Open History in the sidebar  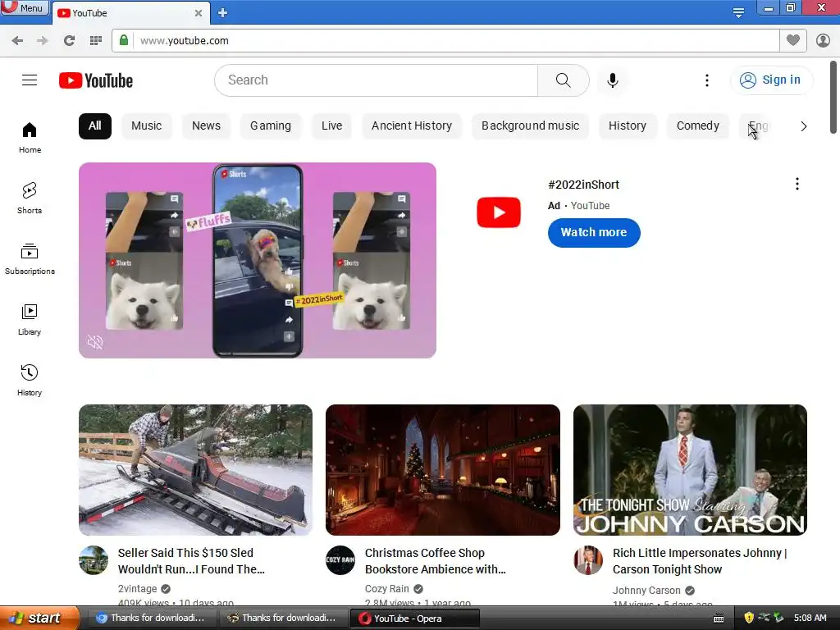click(x=30, y=380)
